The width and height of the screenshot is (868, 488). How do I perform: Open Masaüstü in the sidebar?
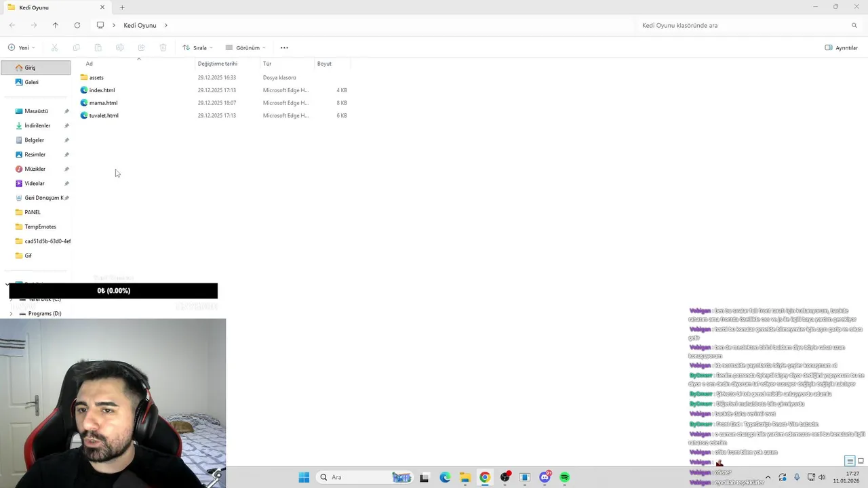(x=35, y=111)
